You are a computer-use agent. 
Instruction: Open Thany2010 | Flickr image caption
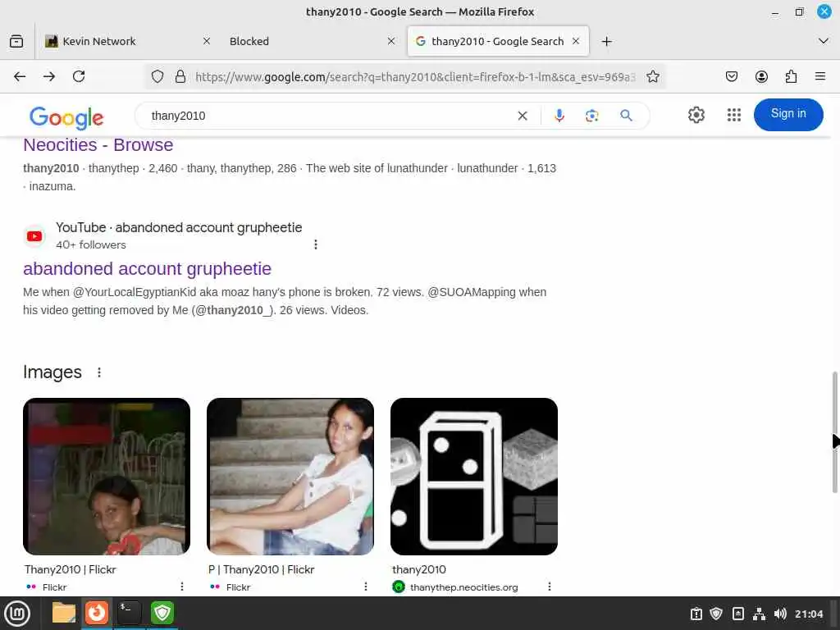[x=71, y=569]
